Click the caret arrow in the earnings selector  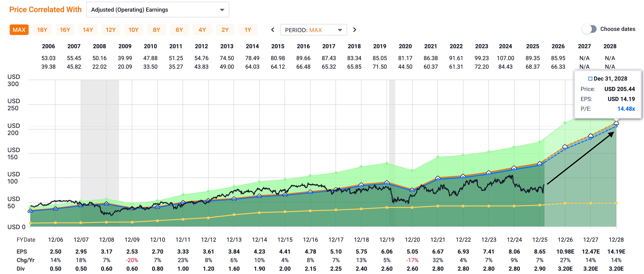222,10
